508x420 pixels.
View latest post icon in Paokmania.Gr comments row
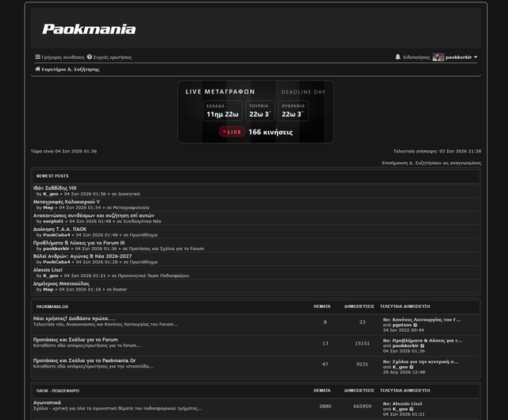pyautogui.click(x=411, y=367)
